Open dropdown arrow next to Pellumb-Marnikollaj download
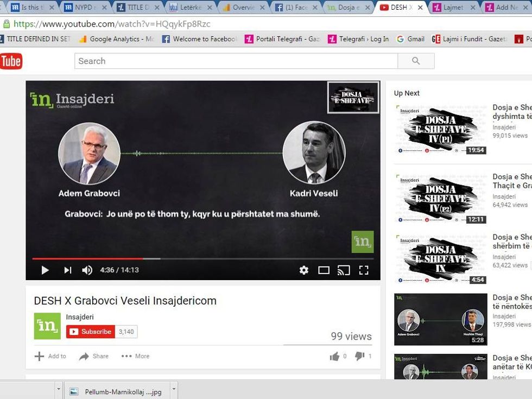The width and height of the screenshot is (532, 399). tap(174, 389)
